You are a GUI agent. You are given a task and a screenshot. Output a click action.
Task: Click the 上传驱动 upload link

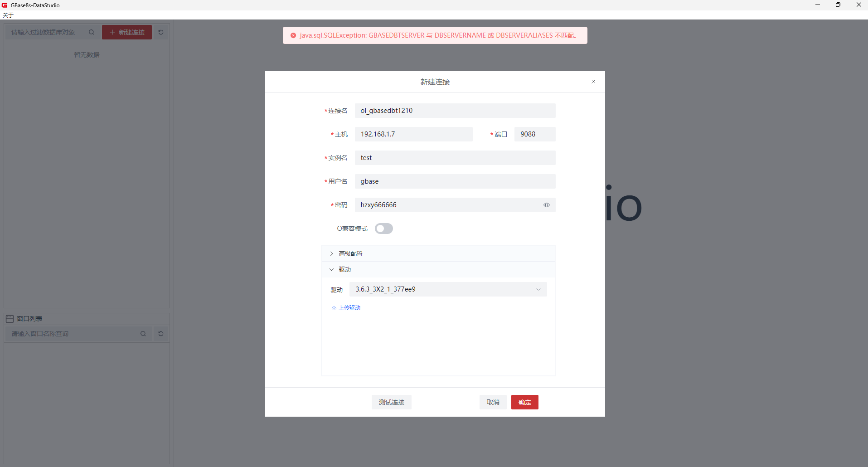[x=346, y=308]
